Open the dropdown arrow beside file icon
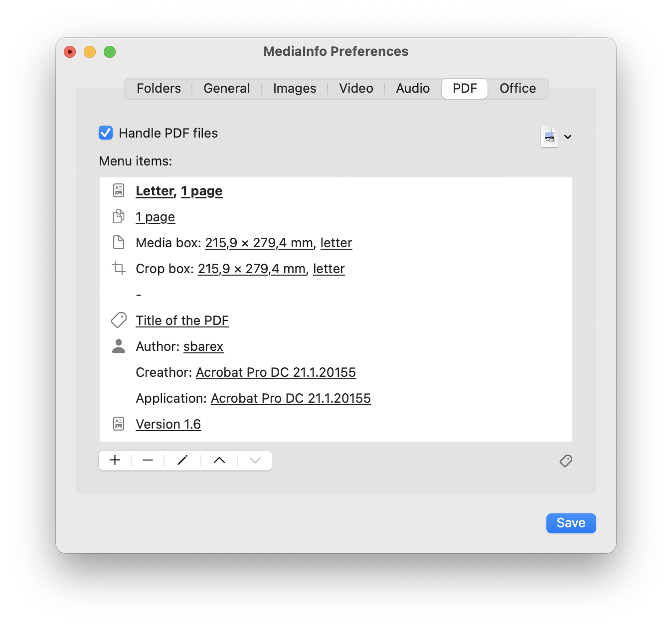The height and width of the screenshot is (627, 672). pos(568,137)
